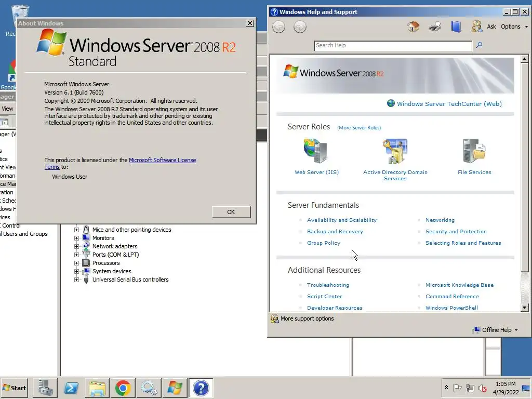Print the current help topic
This screenshot has width=532, height=399.
pos(435,26)
